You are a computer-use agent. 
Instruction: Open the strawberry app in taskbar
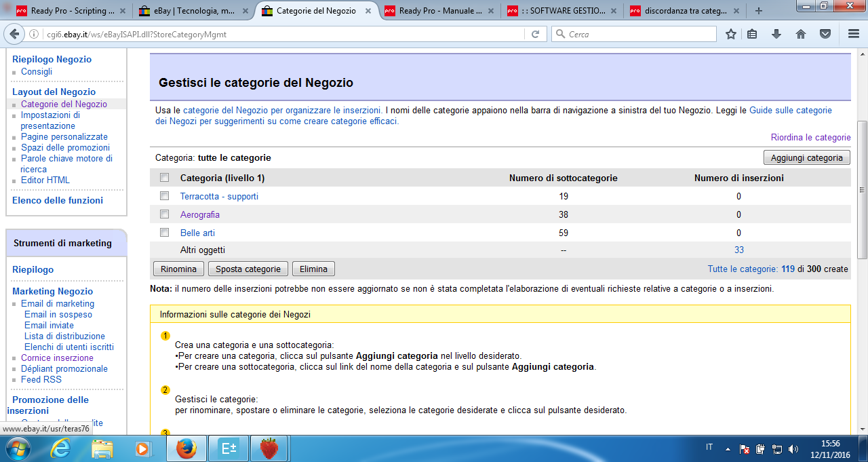(x=270, y=448)
